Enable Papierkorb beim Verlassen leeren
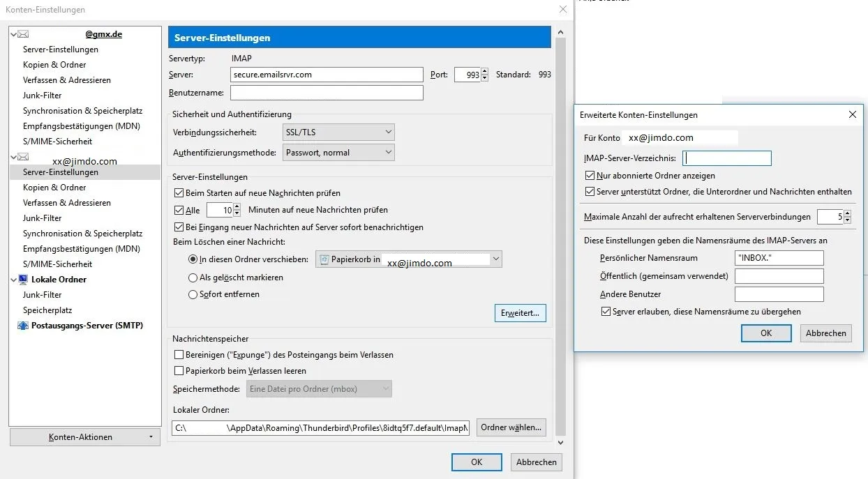 (179, 371)
